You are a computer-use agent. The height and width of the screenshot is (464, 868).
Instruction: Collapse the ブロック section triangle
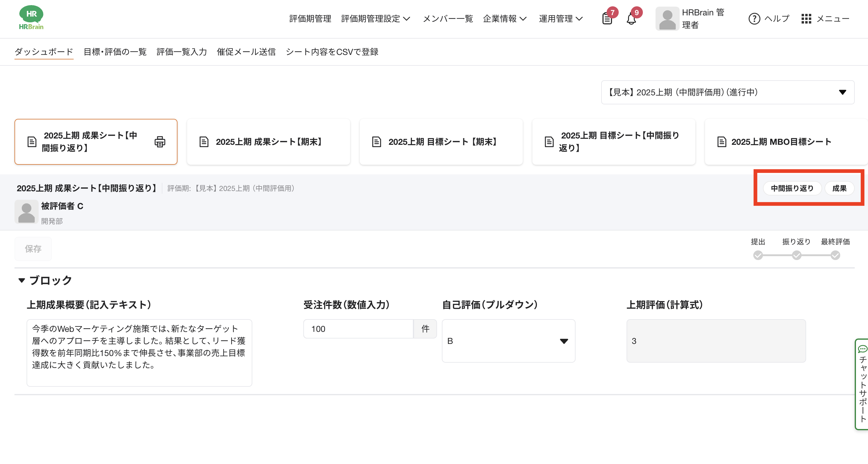click(x=22, y=280)
